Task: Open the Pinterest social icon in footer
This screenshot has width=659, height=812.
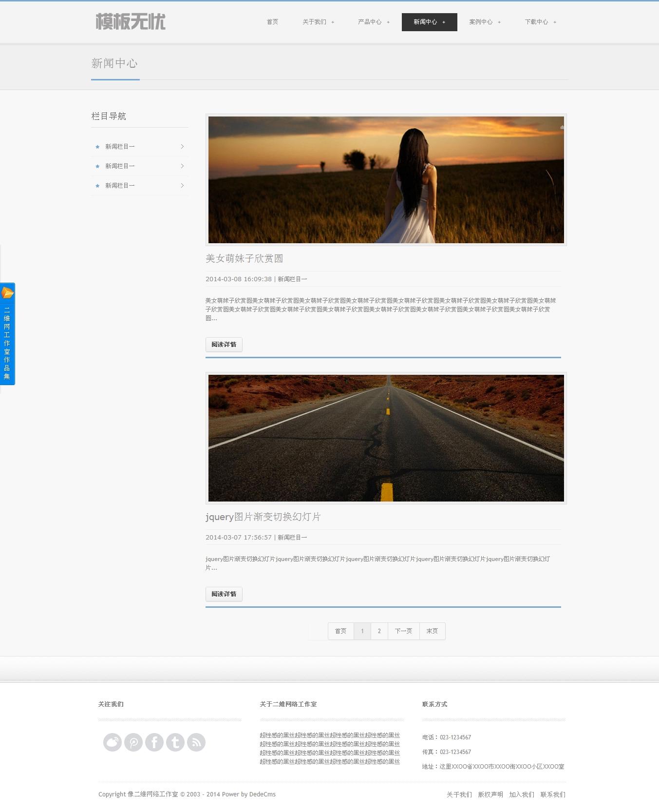Action: coord(133,742)
